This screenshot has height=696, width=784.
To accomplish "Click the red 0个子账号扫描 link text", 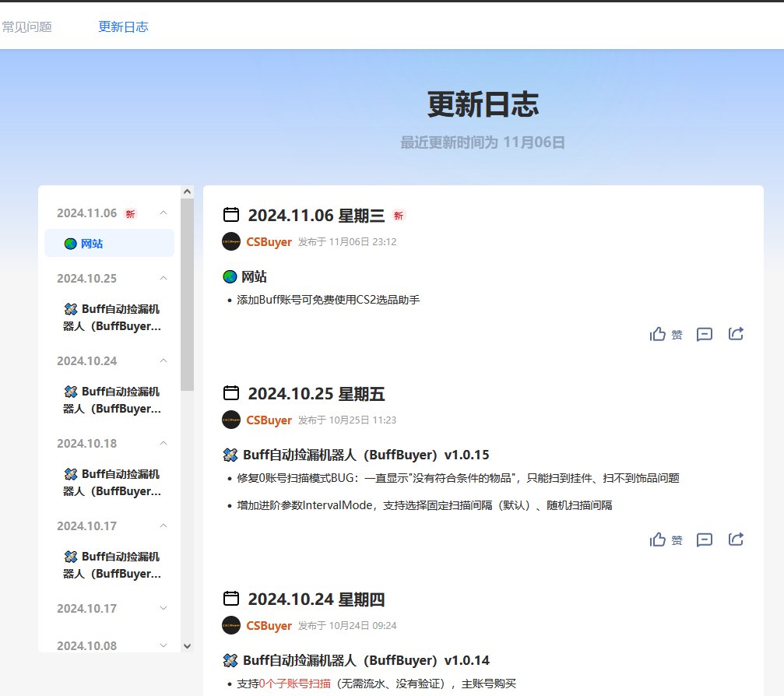I will [295, 684].
